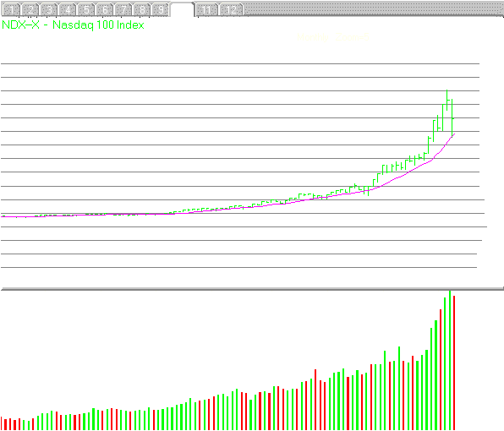Select chart tab 12

tap(231, 9)
